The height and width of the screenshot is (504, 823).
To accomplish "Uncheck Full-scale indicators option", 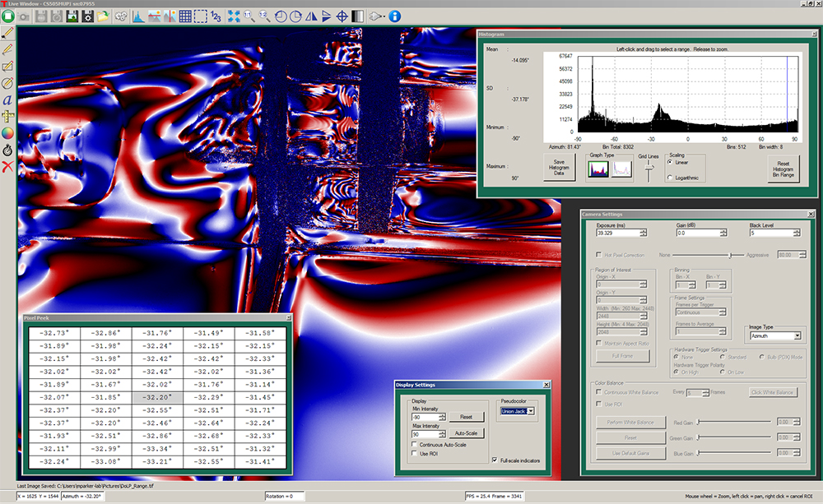I will click(x=494, y=460).
